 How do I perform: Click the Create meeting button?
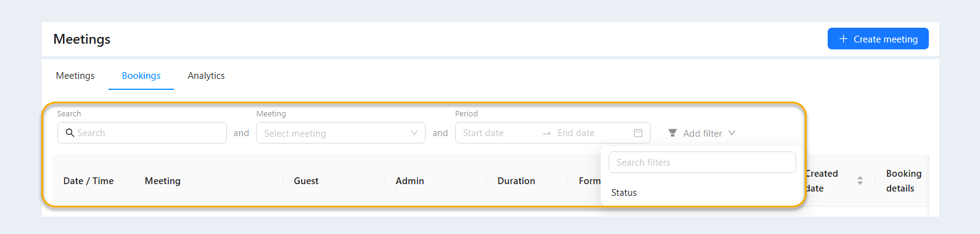coord(878,39)
